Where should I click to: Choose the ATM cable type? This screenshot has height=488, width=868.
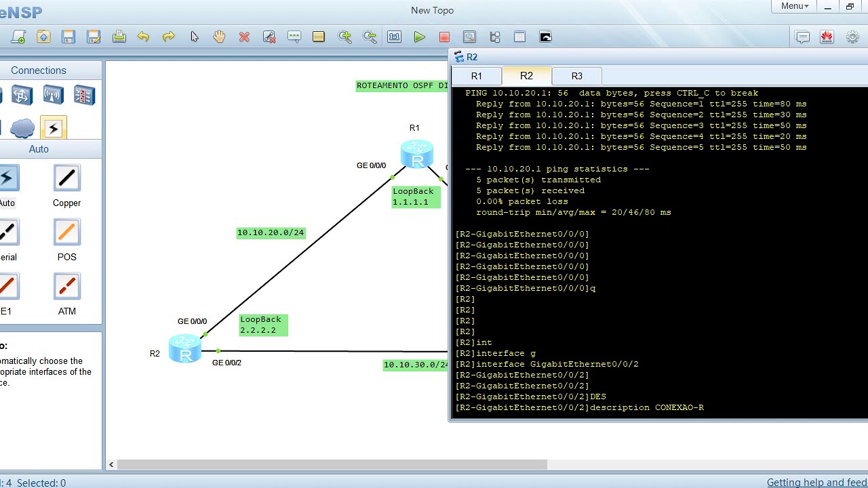point(66,287)
